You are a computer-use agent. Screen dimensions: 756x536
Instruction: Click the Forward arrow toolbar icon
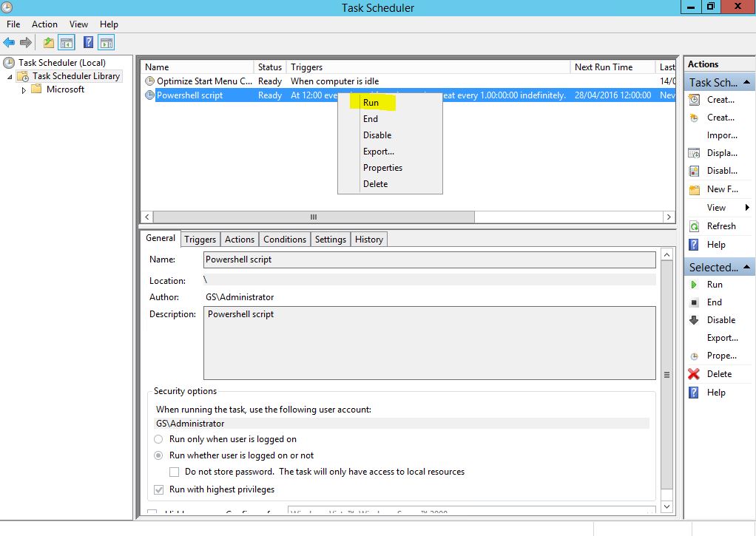(26, 42)
